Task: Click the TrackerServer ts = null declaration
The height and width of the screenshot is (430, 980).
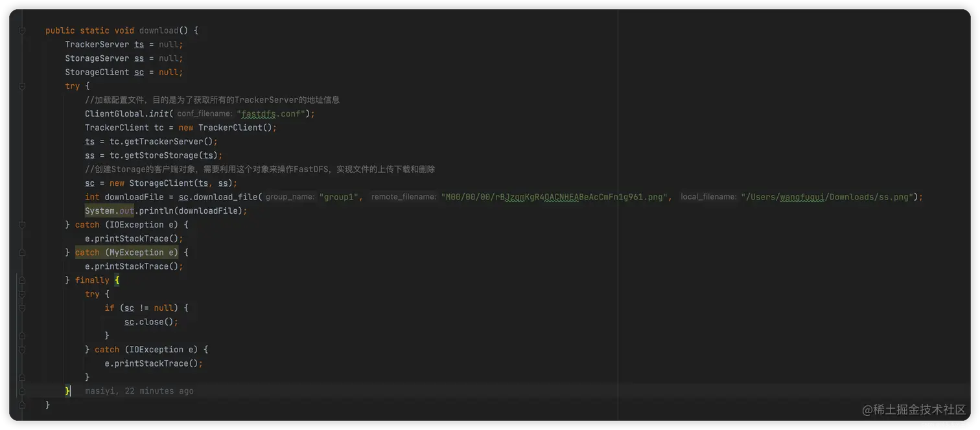Action: pos(124,45)
